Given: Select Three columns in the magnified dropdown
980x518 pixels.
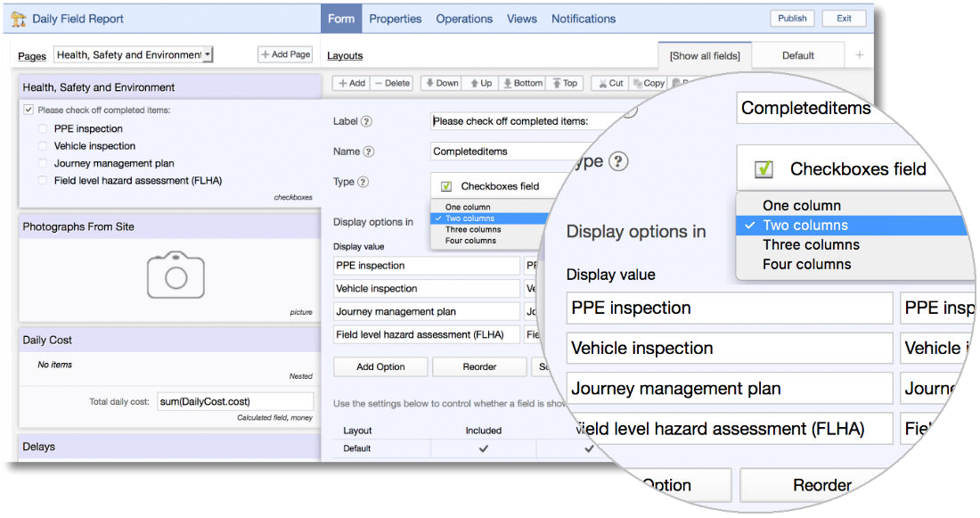Looking at the screenshot, I should pos(853,244).
